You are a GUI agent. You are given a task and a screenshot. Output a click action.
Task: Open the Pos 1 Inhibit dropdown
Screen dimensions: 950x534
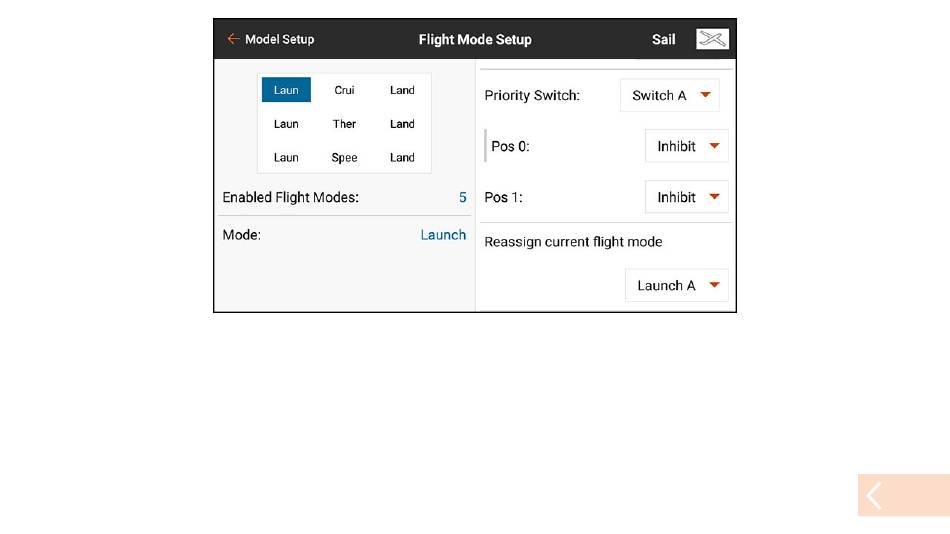686,197
